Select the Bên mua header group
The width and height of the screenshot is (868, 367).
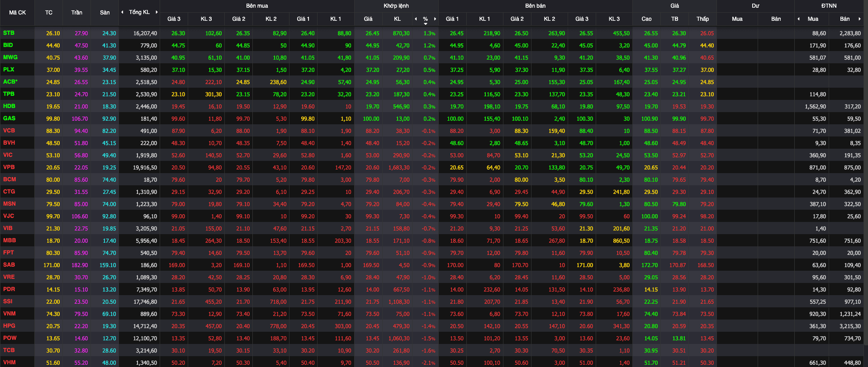click(x=257, y=6)
